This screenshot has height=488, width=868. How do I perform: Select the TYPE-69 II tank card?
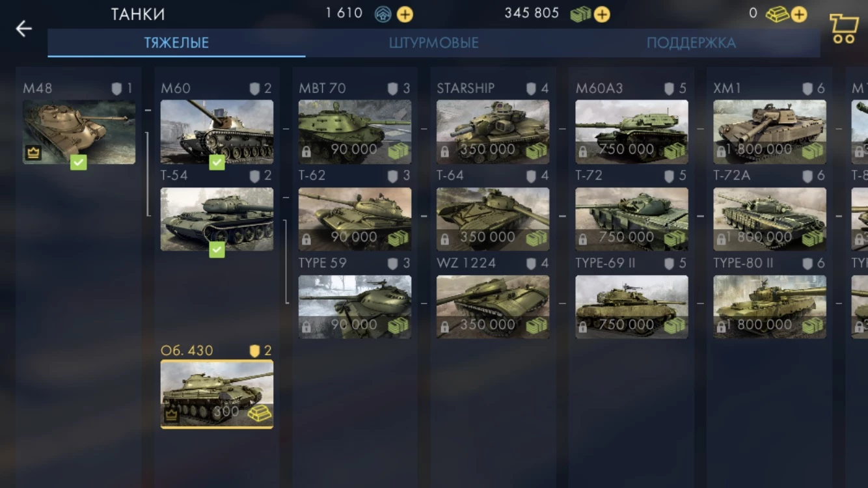[631, 298]
